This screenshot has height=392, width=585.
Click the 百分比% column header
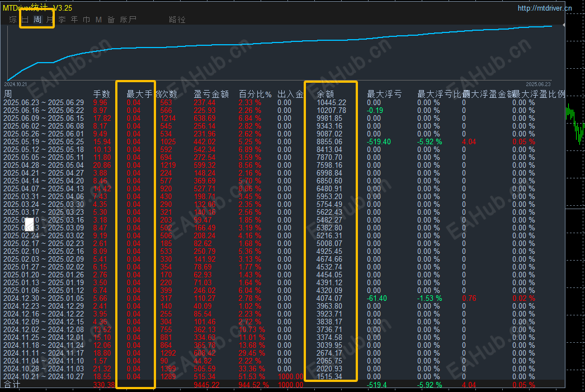255,94
